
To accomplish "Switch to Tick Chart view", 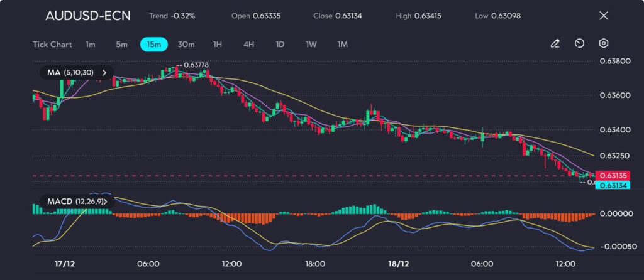I will pyautogui.click(x=52, y=45).
